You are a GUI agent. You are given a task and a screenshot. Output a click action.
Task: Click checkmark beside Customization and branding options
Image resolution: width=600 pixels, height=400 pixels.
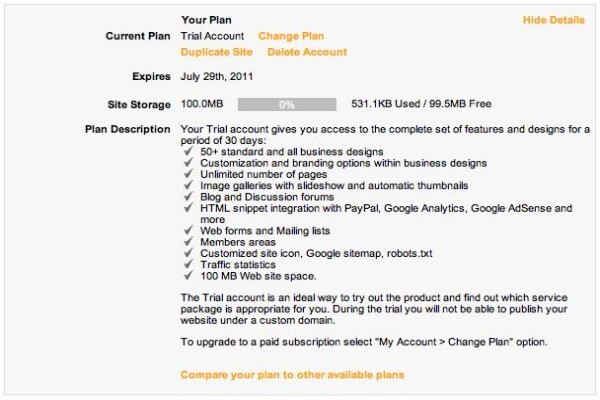click(x=188, y=162)
